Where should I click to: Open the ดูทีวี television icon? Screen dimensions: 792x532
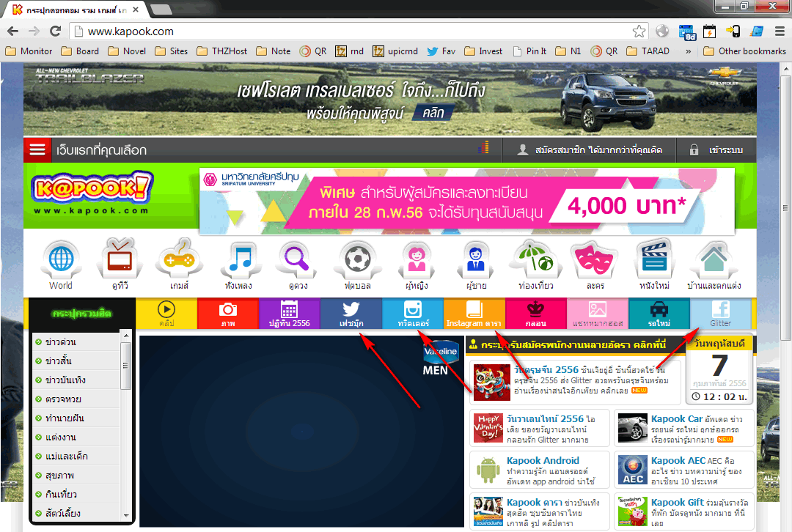pos(120,260)
